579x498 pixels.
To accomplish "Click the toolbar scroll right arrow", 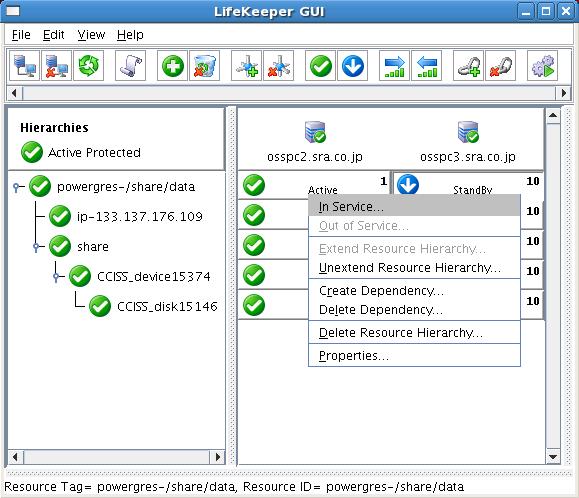I will click(563, 93).
